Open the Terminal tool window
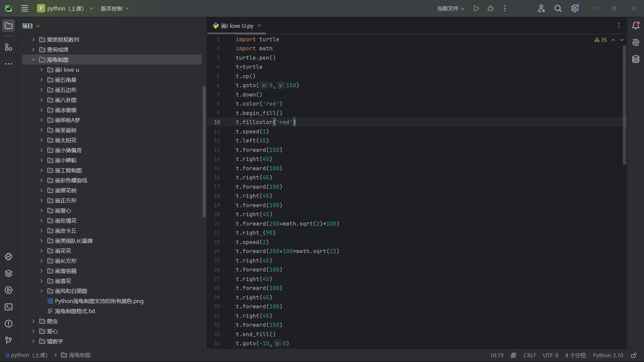 (8, 307)
